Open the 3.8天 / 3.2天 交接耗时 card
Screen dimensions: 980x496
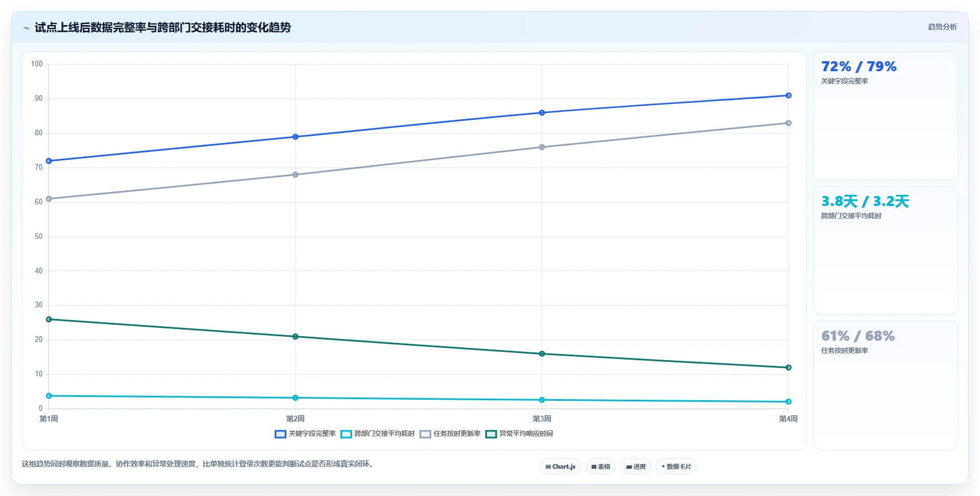pos(886,251)
